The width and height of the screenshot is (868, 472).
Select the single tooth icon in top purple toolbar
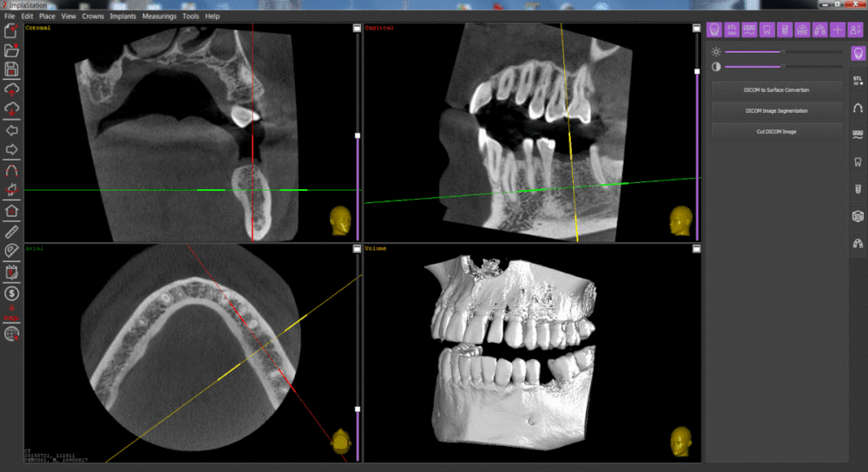point(766,29)
